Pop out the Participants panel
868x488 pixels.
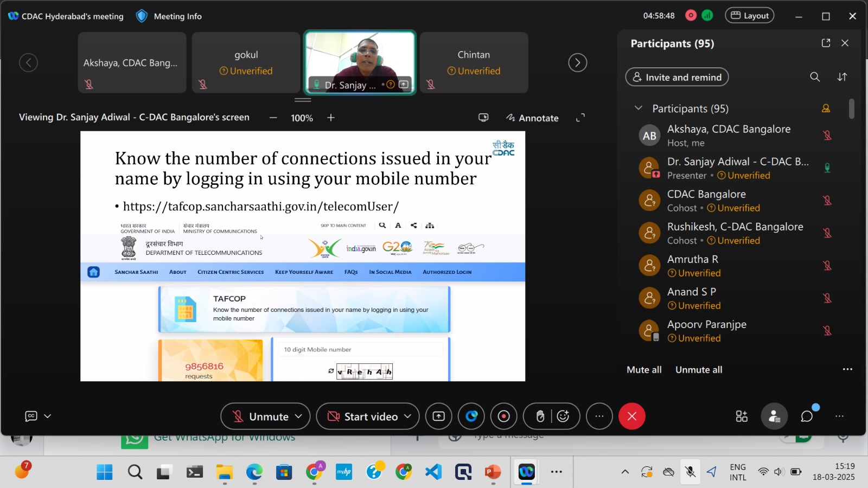pos(826,43)
